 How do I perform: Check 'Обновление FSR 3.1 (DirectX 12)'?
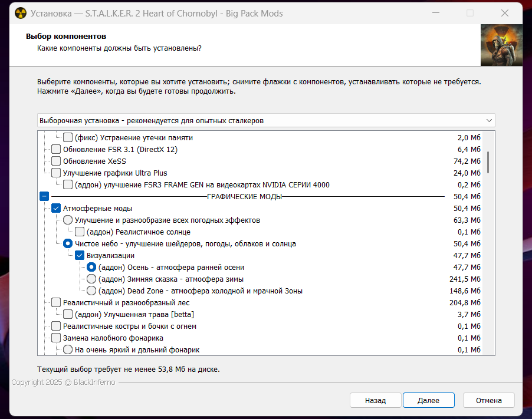tap(56, 150)
